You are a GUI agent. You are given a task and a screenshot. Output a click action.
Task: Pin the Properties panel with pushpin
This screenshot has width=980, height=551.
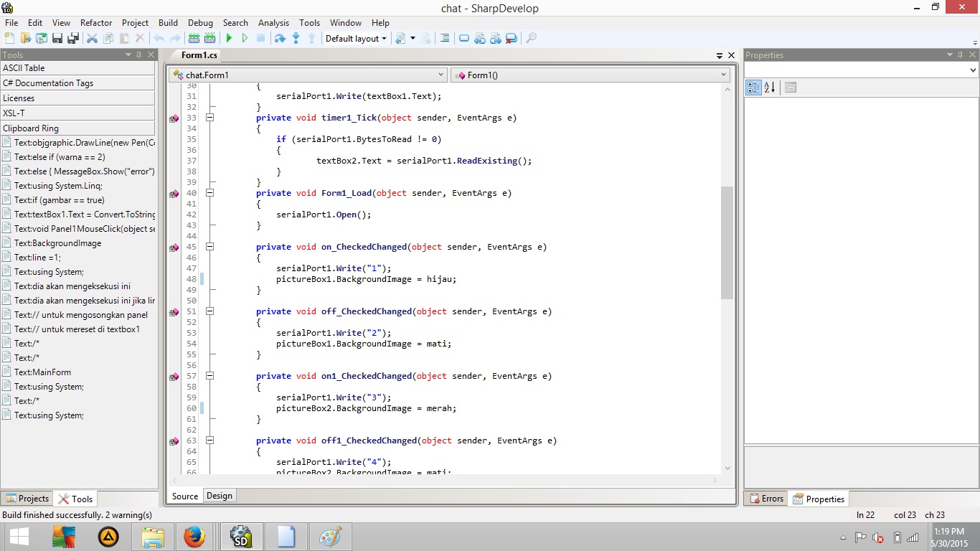tap(960, 55)
